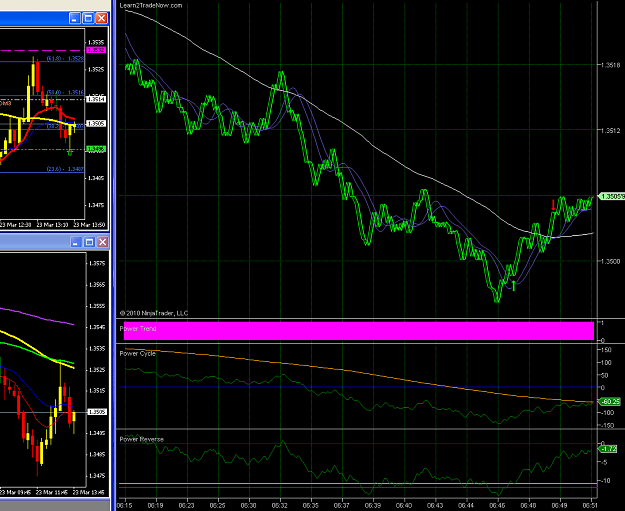Minimize the upper-left candlestick chart window
Image resolution: width=625 pixels, height=511 pixels.
click(x=75, y=18)
